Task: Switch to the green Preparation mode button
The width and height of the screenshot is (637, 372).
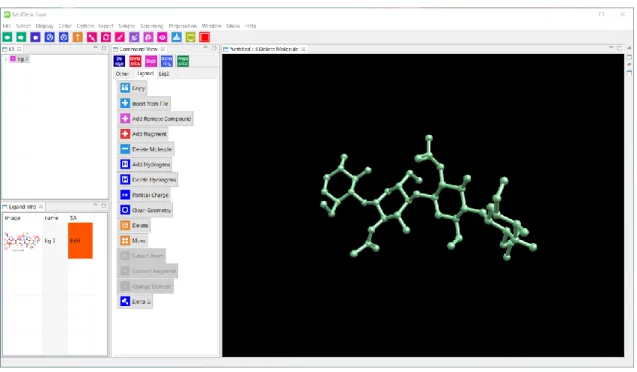Action: click(x=183, y=61)
